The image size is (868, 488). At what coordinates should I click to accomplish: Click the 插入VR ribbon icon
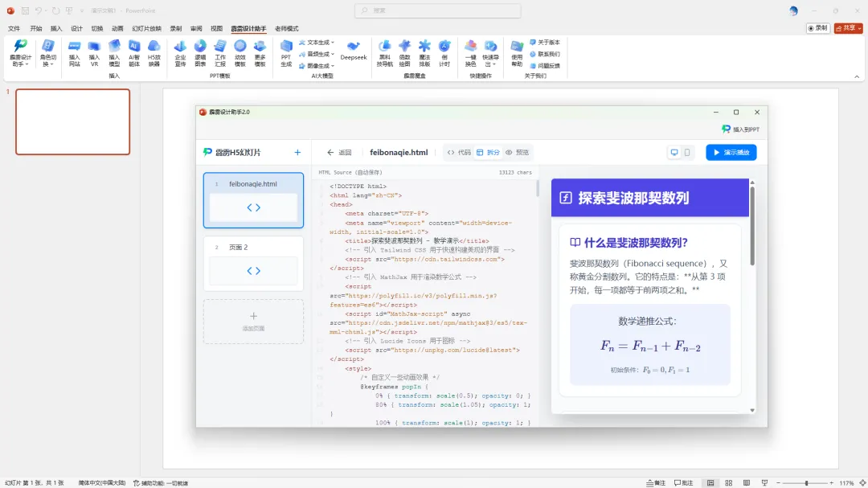[94, 53]
